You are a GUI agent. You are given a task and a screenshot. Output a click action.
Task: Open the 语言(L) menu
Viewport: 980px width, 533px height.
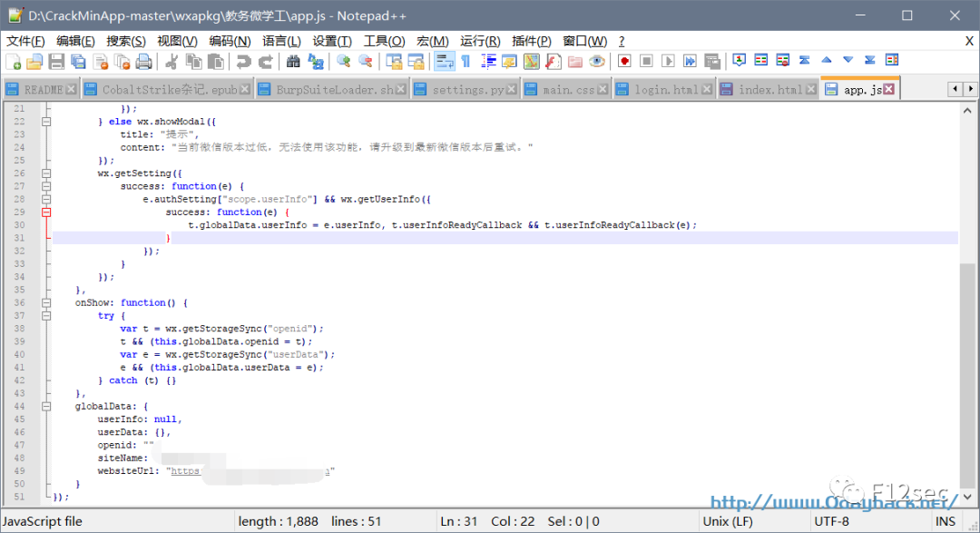281,41
